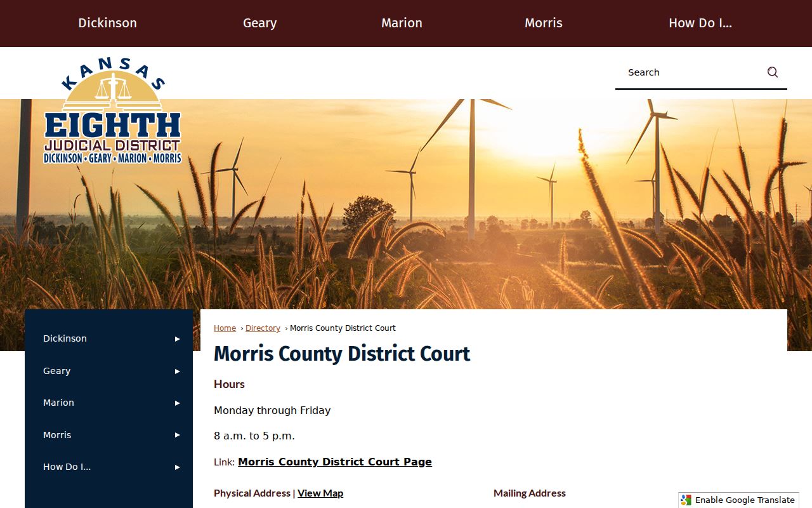Click Enable Google Translate button
Image resolution: width=812 pixels, height=508 pixels.
coord(738,500)
